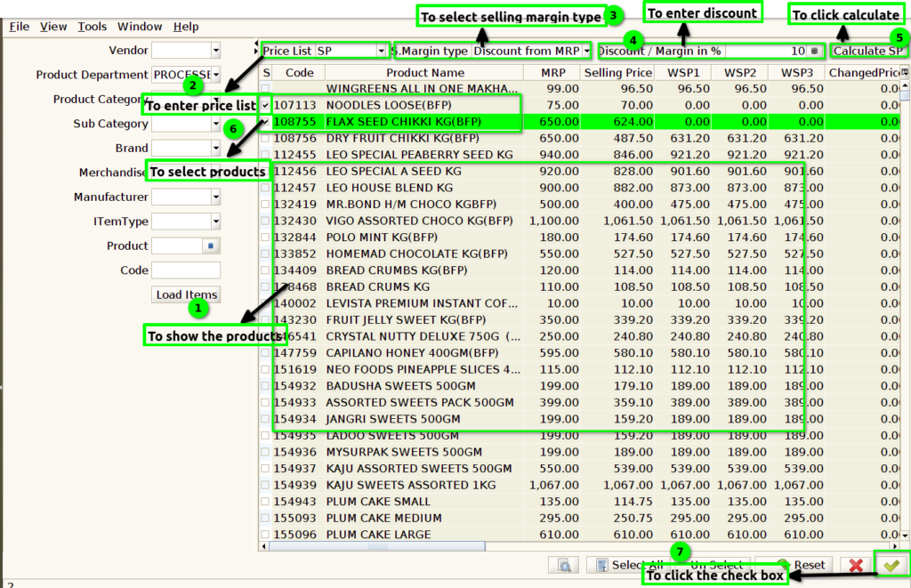Sort by the Selling Price column header
The width and height of the screenshot is (911, 588).
(x=618, y=73)
